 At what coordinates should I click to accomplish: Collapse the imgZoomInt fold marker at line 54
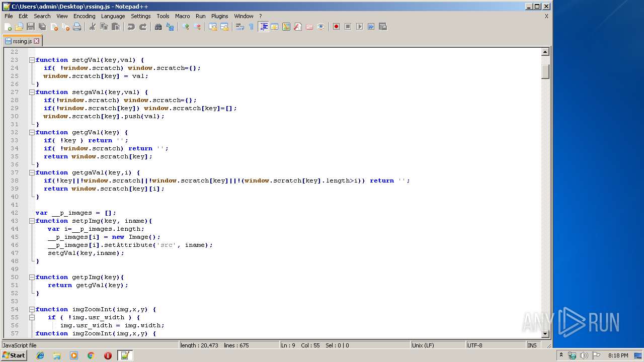click(x=32, y=309)
